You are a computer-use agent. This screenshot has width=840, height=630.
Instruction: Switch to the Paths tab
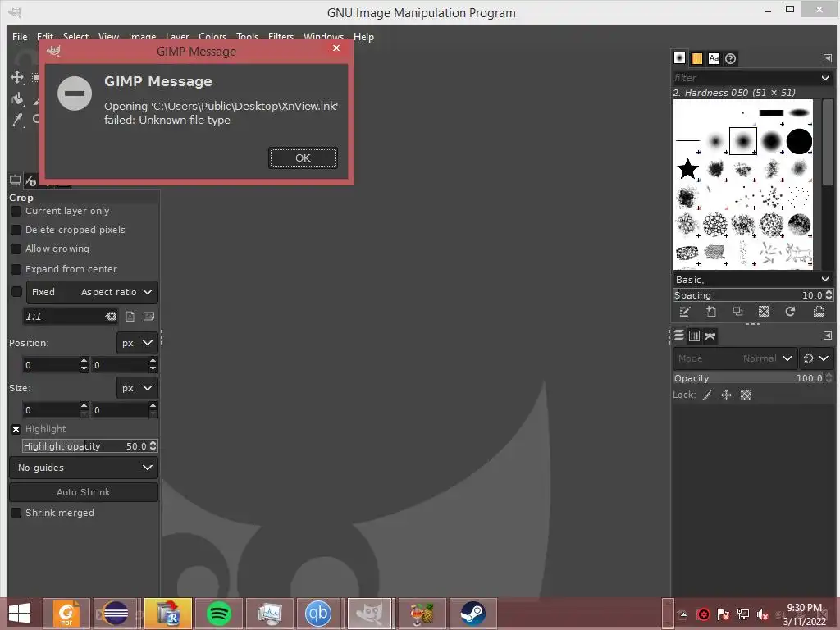[x=710, y=336]
